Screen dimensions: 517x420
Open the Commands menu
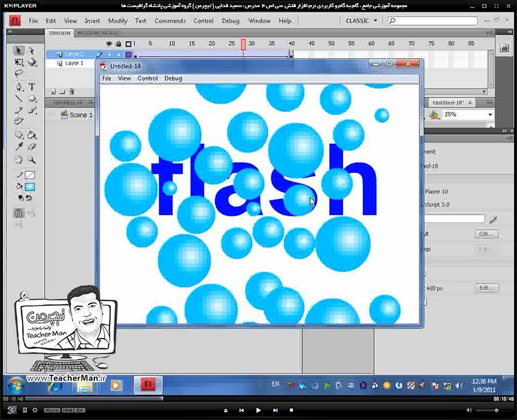click(x=170, y=21)
